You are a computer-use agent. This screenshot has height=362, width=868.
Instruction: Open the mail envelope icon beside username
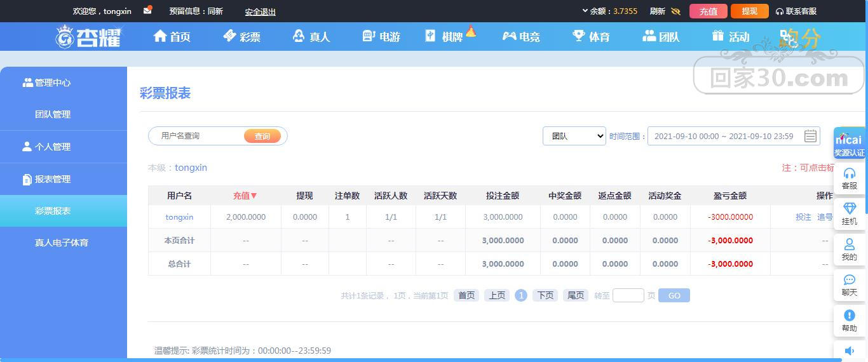click(x=147, y=11)
